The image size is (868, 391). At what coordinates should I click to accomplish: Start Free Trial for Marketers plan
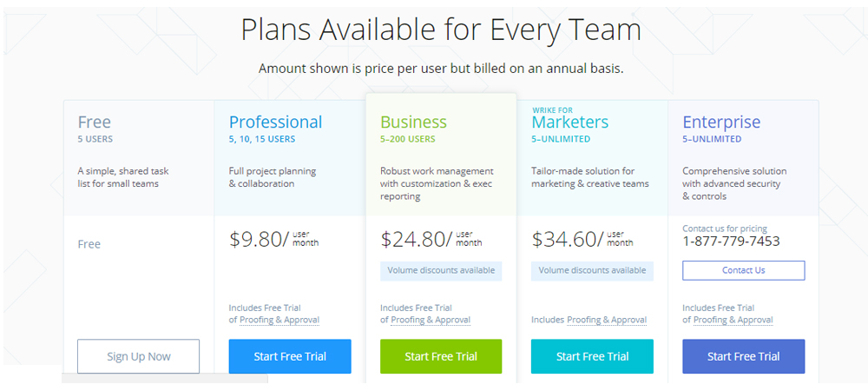592,356
